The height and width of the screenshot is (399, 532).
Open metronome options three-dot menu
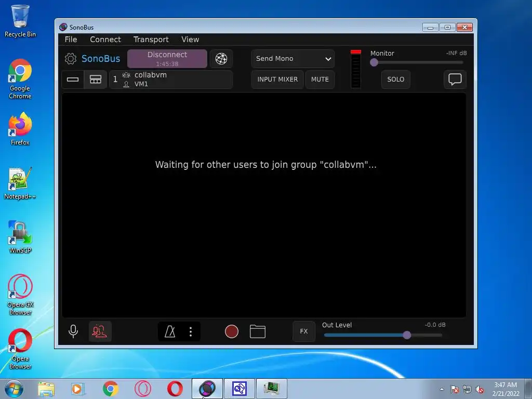point(191,331)
